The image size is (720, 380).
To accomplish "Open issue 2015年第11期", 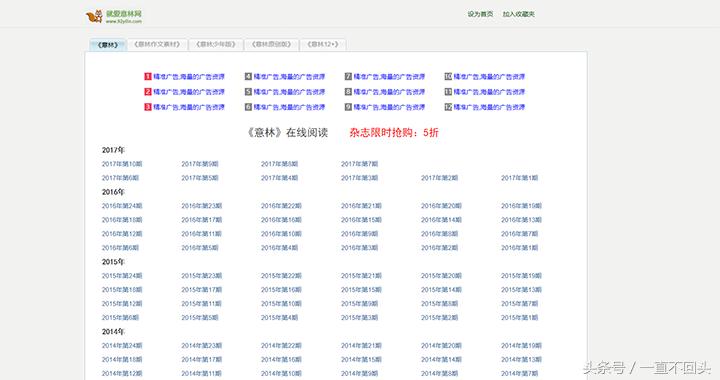I will click(202, 303).
